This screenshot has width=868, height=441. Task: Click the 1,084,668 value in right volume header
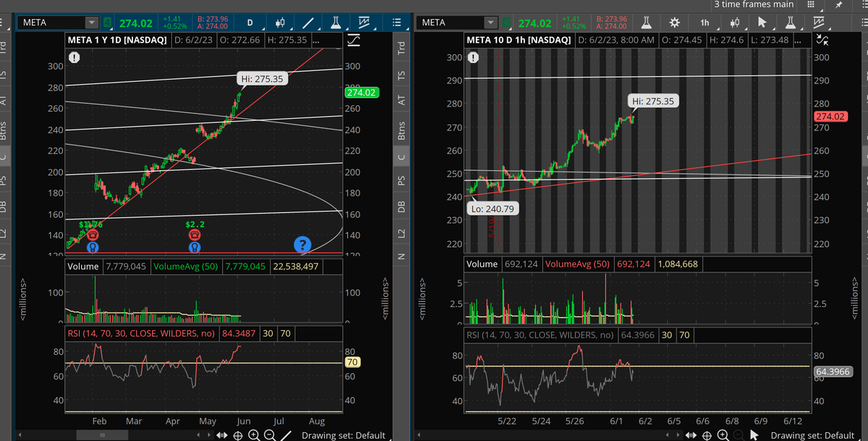(676, 264)
